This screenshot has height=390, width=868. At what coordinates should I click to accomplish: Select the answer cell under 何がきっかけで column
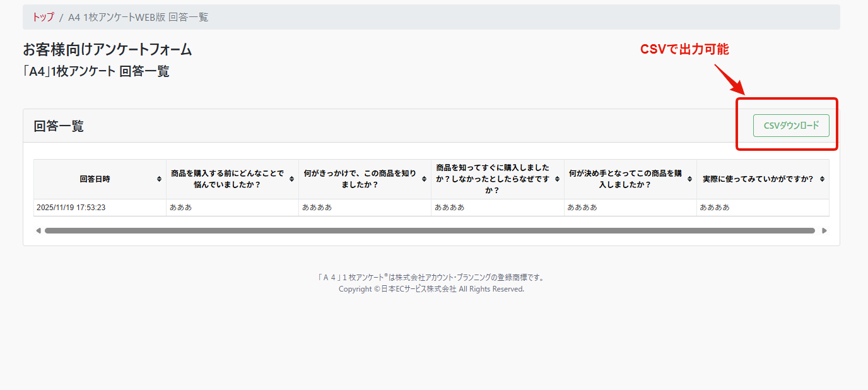pos(317,208)
